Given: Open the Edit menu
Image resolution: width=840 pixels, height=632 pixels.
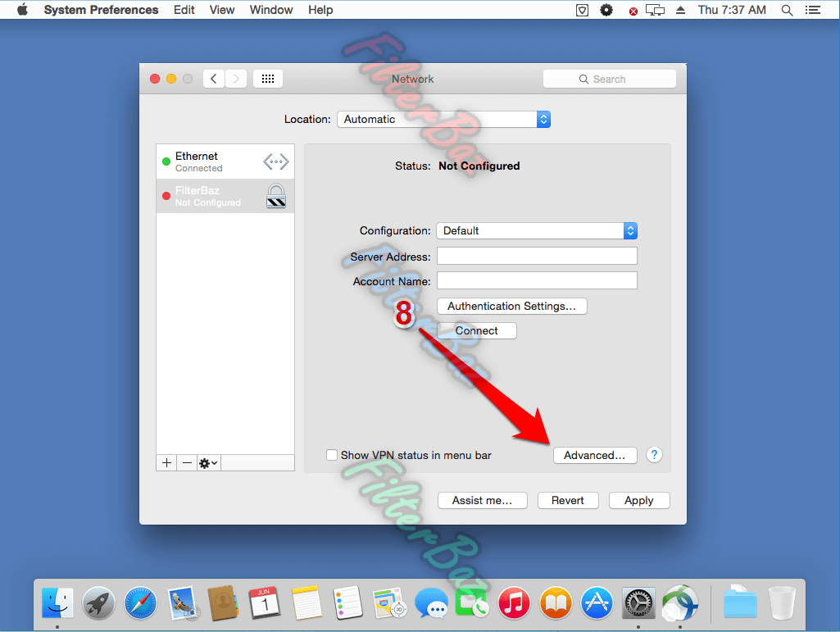Looking at the screenshot, I should (x=184, y=10).
